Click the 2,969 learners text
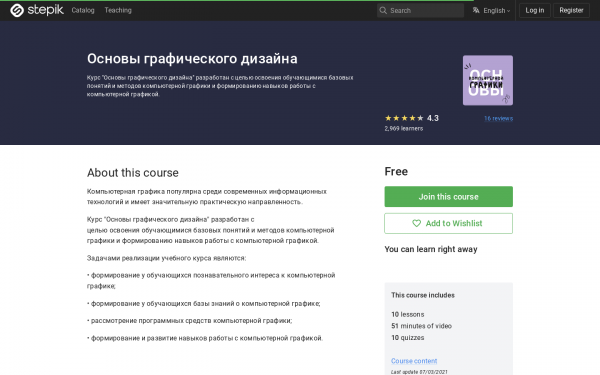600x375 pixels. pos(404,129)
